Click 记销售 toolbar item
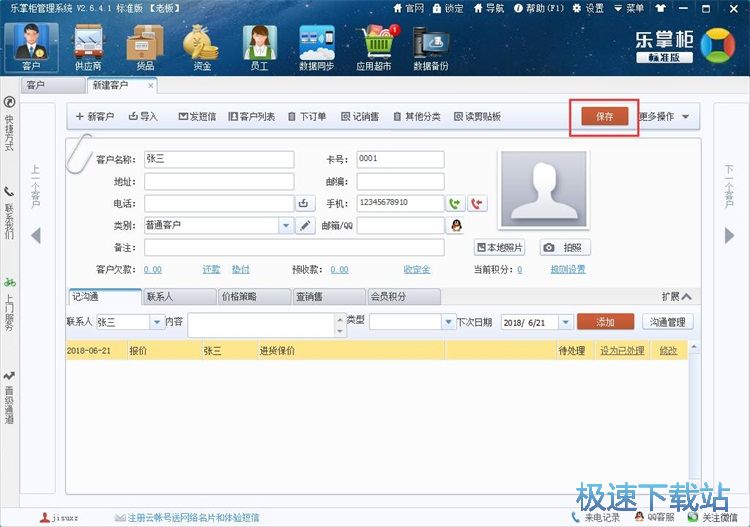 [360, 116]
